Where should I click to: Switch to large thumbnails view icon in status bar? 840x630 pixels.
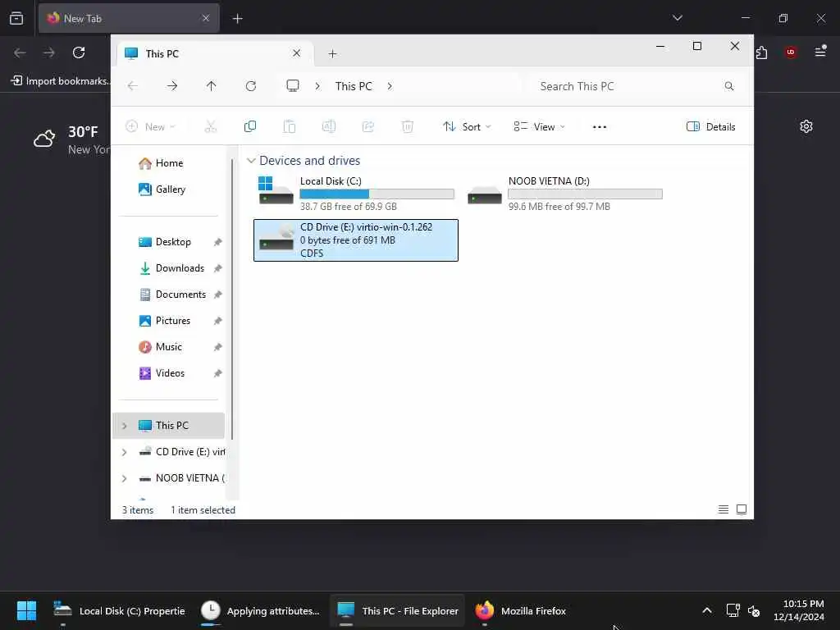point(742,509)
